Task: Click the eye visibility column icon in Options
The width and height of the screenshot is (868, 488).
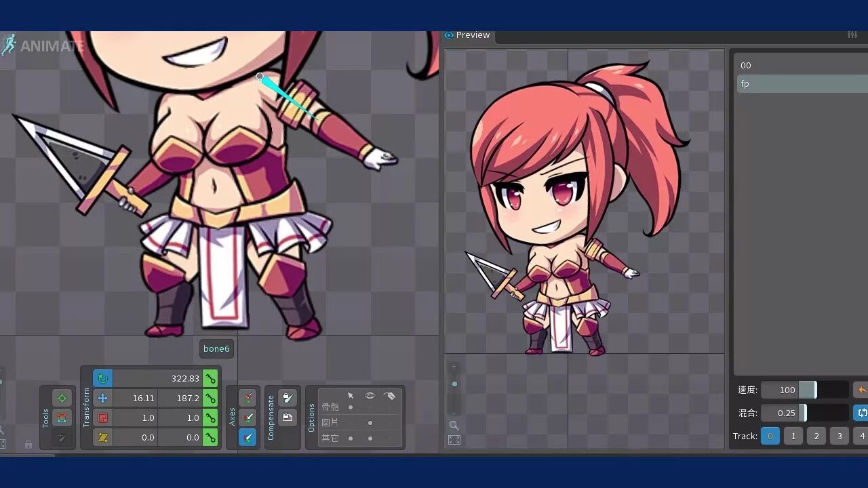Action: [x=370, y=396]
